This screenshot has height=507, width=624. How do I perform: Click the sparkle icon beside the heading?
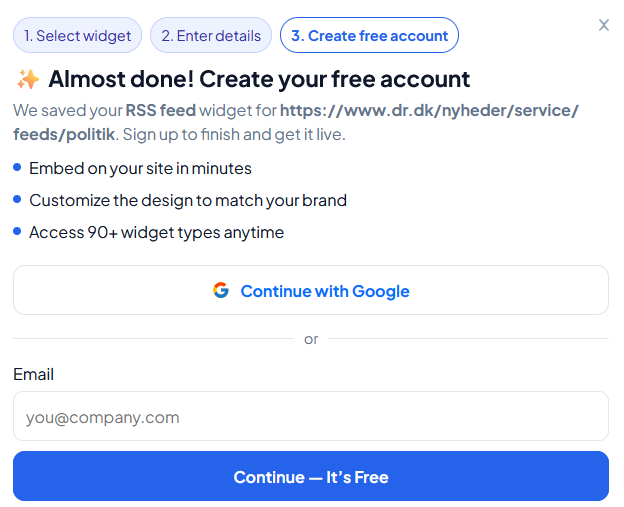pos(27,79)
